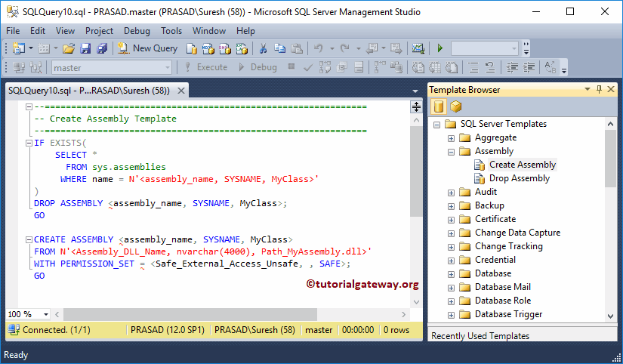Click the Analysis Services DMX Query icon

pyautogui.click(x=225, y=48)
